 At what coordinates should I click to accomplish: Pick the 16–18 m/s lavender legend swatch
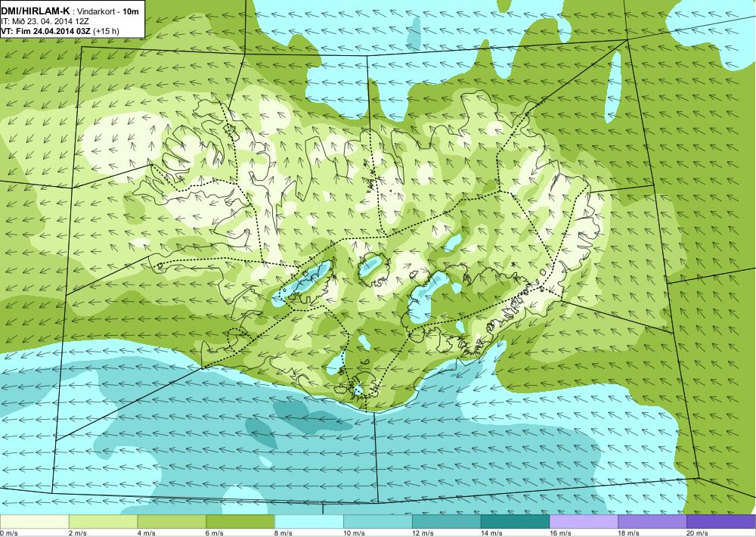584,522
